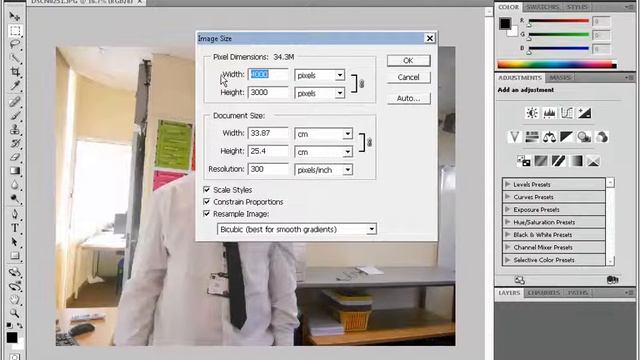Image resolution: width=640 pixels, height=360 pixels.
Task: Add a Black & White adjustment
Action: pos(567,137)
